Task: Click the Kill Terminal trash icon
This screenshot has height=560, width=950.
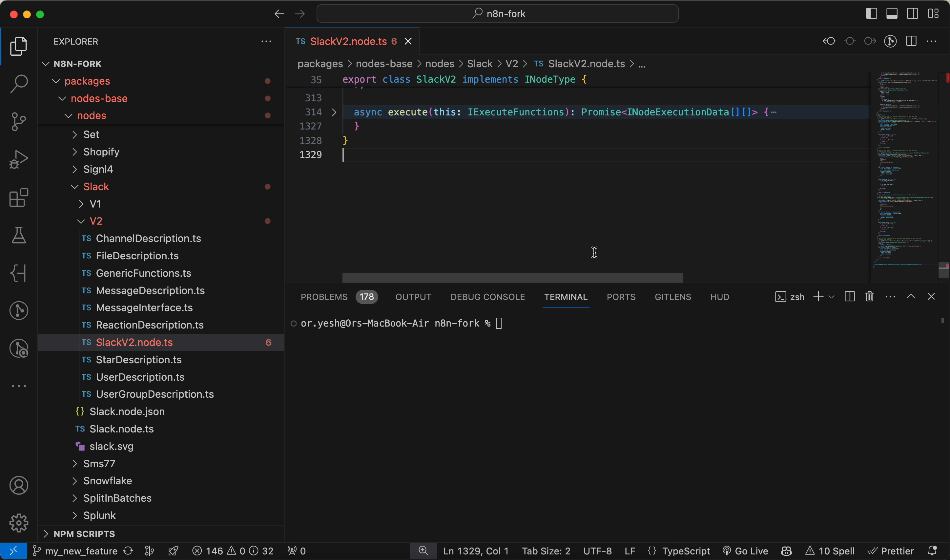Action: pos(870,297)
